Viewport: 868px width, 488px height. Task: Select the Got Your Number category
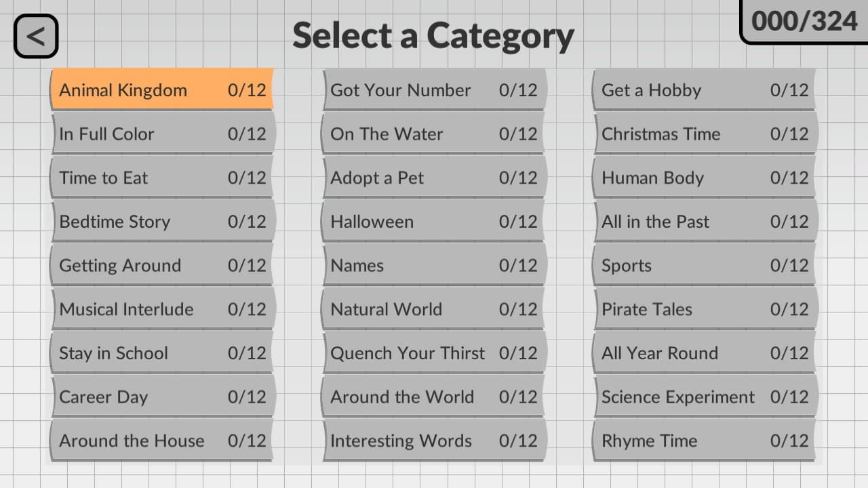coord(433,90)
